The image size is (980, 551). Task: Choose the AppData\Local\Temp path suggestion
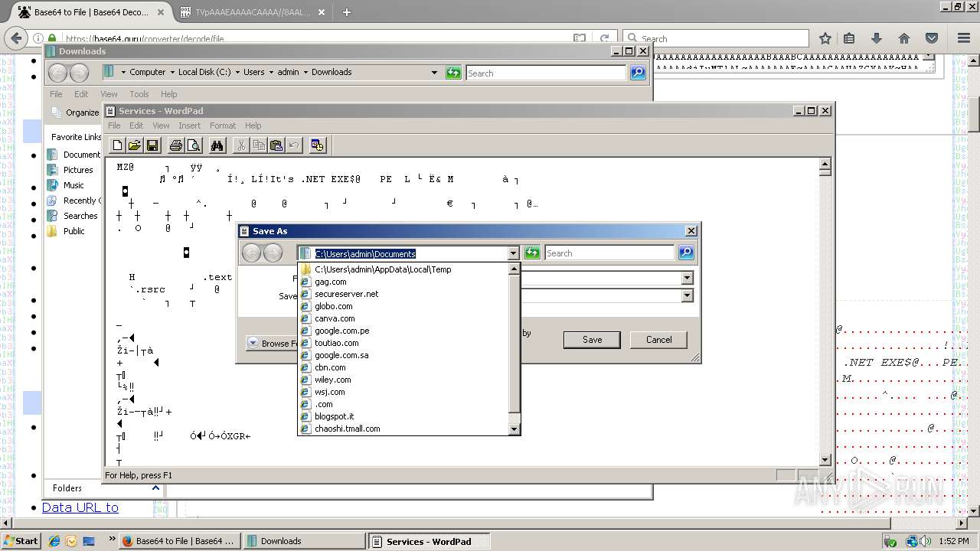[x=403, y=269]
